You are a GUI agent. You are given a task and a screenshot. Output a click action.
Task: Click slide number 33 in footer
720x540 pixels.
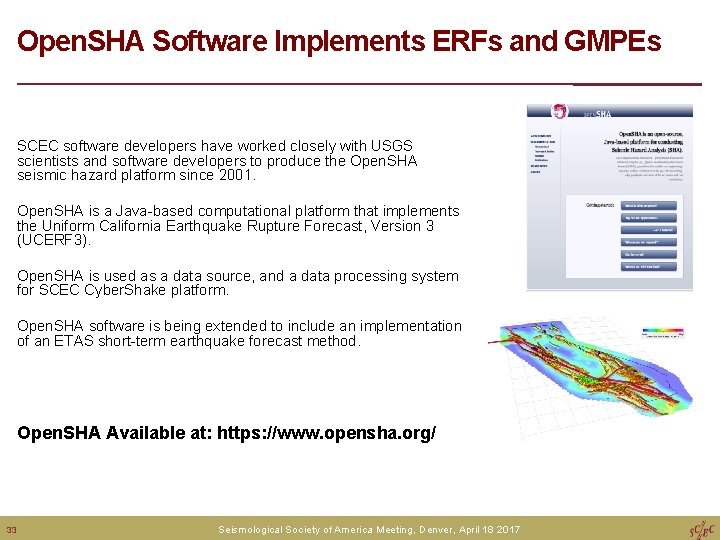(11, 530)
